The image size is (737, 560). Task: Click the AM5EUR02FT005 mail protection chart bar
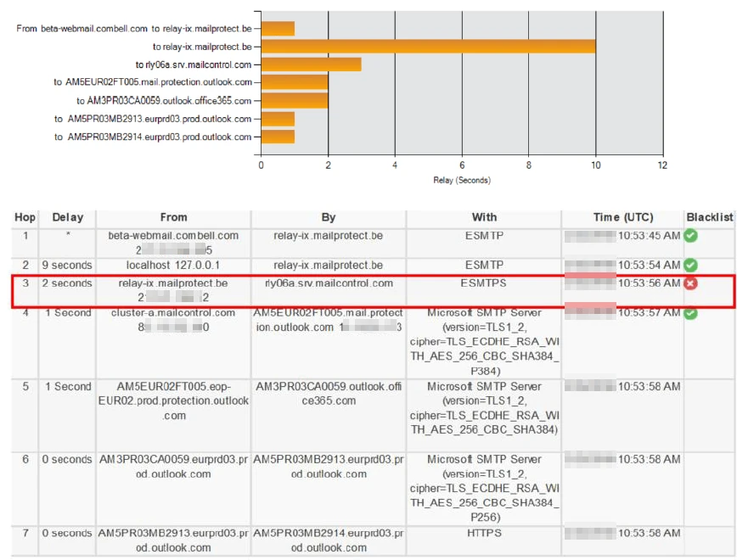295,82
